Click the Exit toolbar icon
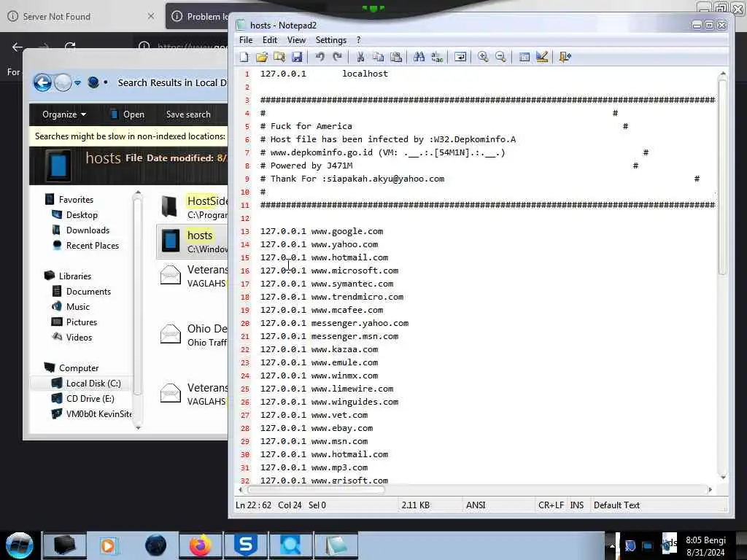Screen dimensions: 747x560 565,57
